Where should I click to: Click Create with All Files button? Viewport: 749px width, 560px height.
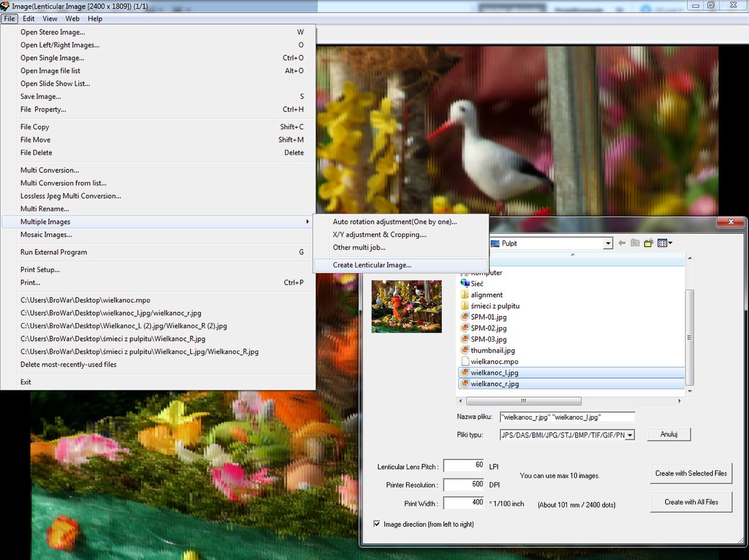pyautogui.click(x=691, y=502)
